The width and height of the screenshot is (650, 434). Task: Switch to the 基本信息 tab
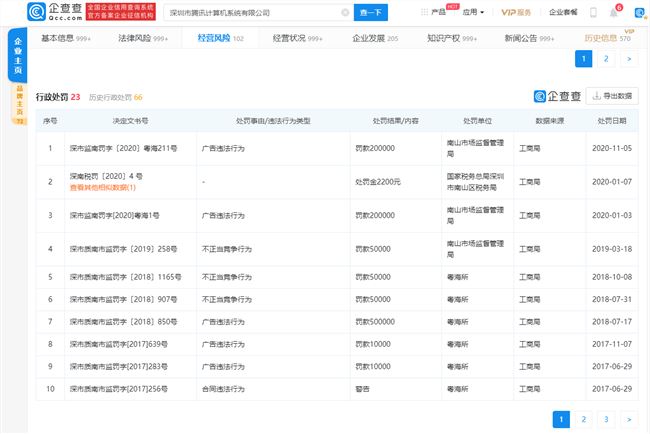65,38
